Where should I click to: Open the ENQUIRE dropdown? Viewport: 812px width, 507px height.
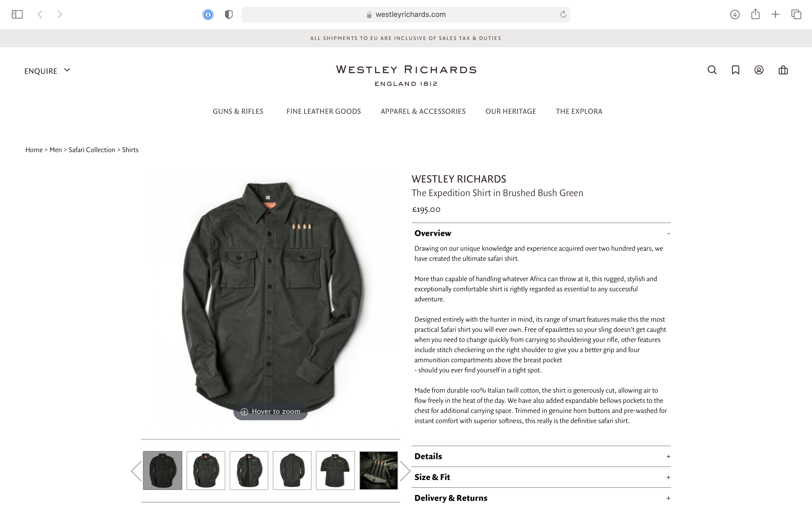(x=47, y=71)
